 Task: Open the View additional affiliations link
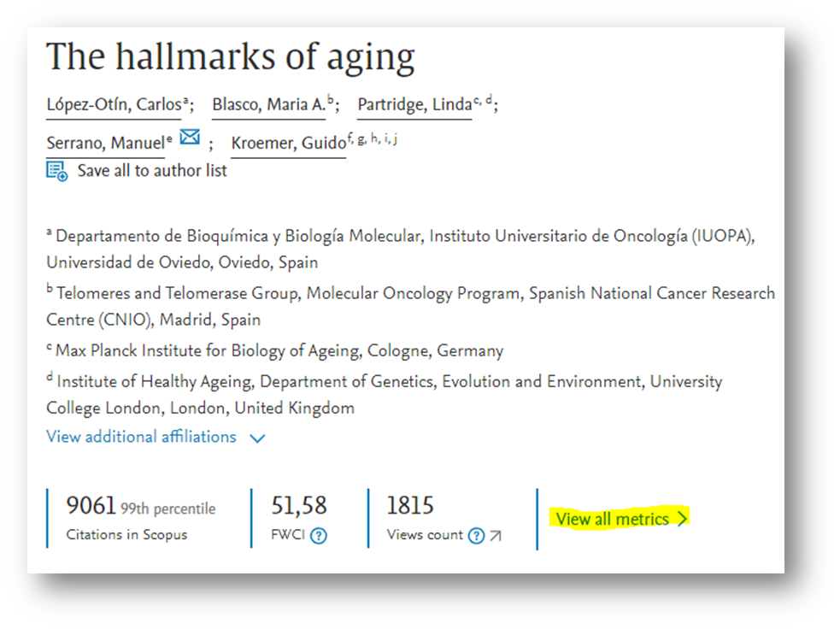click(x=141, y=437)
